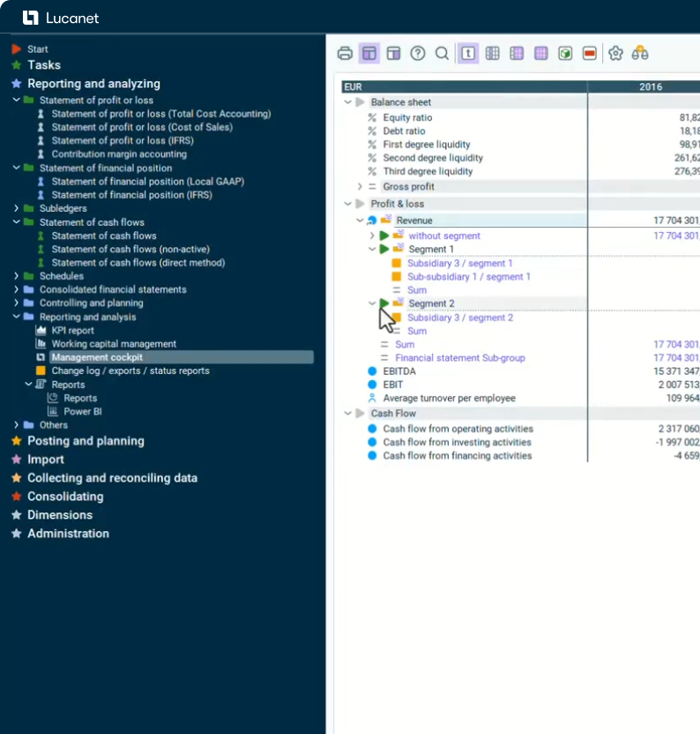Open Financial statement Sub-group link
700x734 pixels.
tap(460, 358)
